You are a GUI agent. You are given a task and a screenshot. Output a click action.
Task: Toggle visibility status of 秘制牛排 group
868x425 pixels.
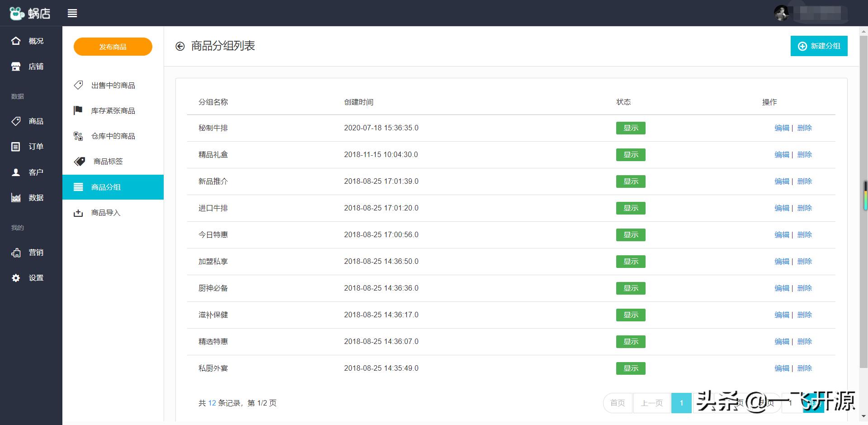coord(630,128)
